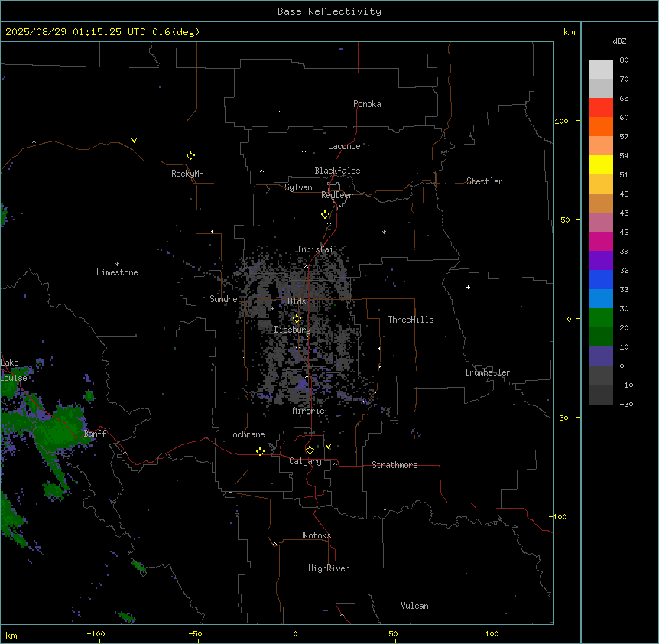Viewport: 659px width, 644px height.
Task: Click the Innisfail label
Action: tap(317, 249)
